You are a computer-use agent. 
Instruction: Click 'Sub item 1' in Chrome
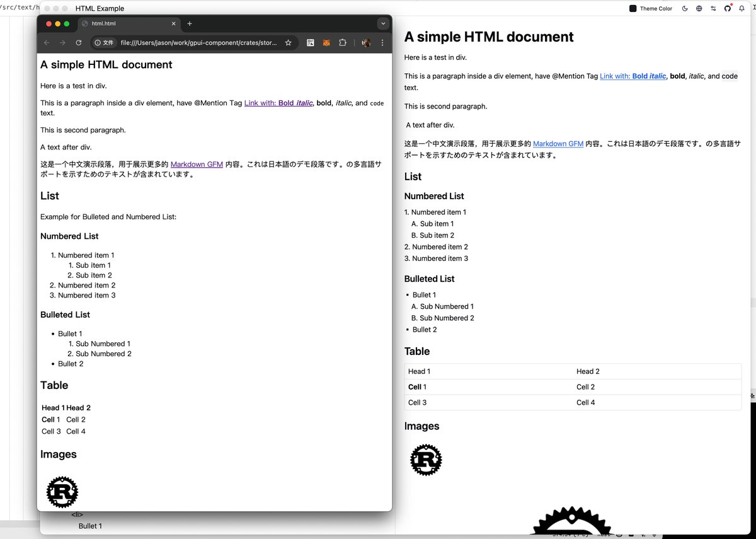click(x=93, y=265)
